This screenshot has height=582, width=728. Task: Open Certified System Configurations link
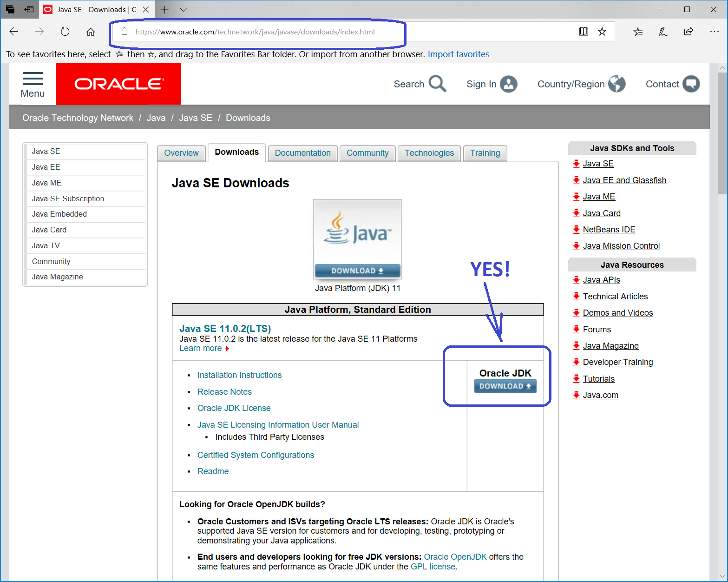click(x=256, y=455)
